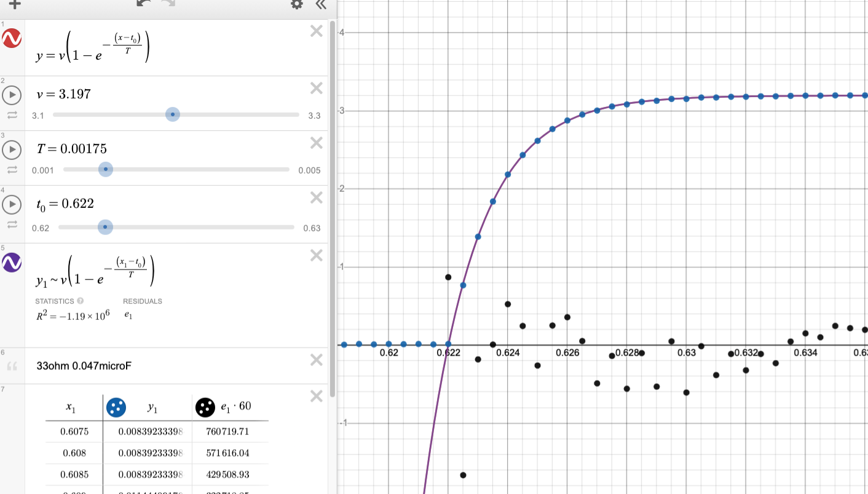Viewport: 868px width, 494px height.
Task: Change the animation loop mode for T
Action: click(x=12, y=170)
